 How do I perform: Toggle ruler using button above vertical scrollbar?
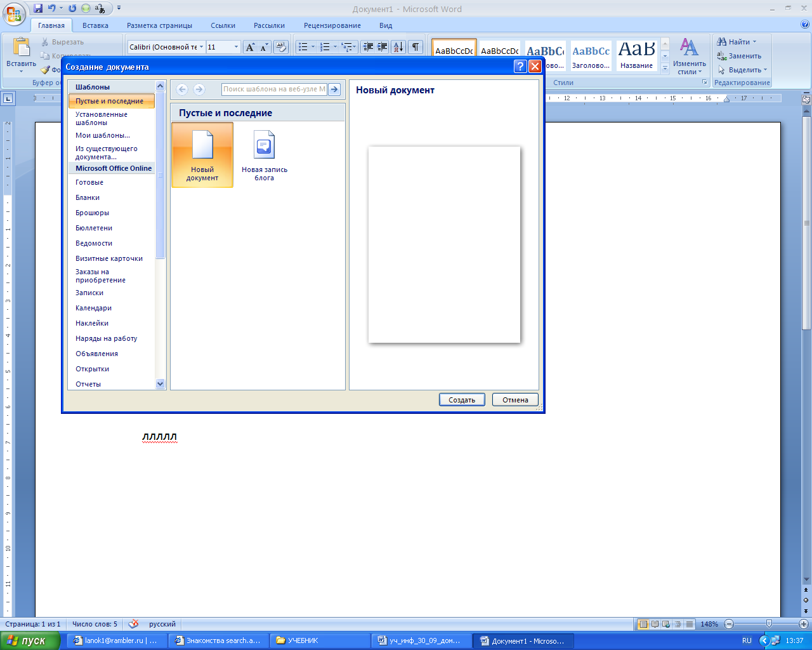pyautogui.click(x=806, y=100)
